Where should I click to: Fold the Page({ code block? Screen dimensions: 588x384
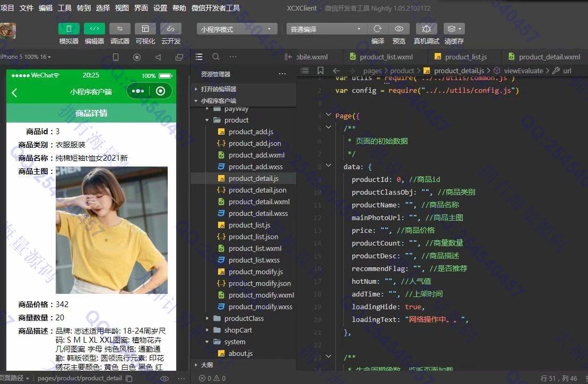coord(328,115)
